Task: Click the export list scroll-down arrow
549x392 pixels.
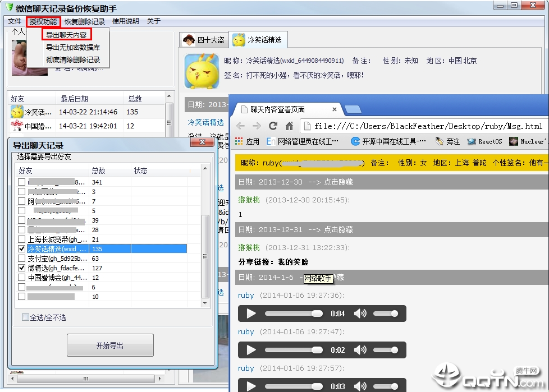Action: [x=205, y=303]
